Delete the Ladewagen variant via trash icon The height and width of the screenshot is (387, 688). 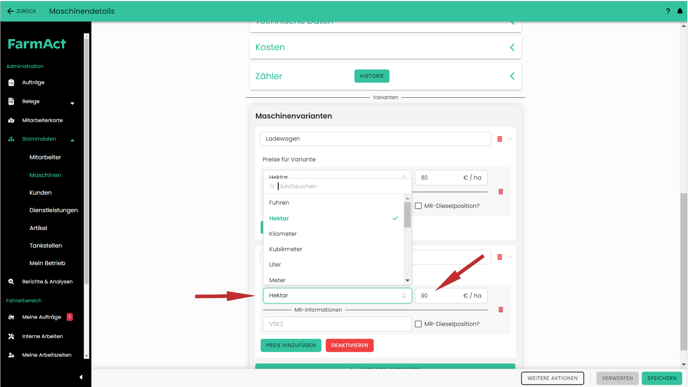[499, 139]
